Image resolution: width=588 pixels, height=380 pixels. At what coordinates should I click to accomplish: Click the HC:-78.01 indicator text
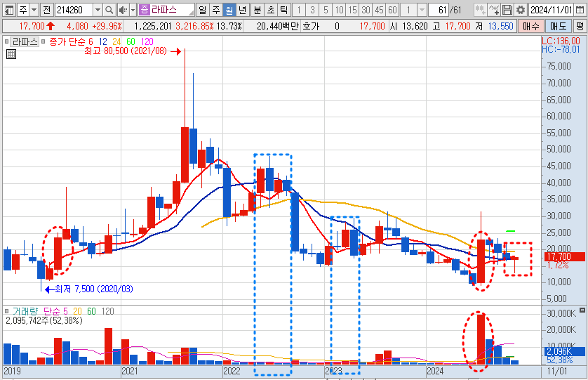coord(561,50)
